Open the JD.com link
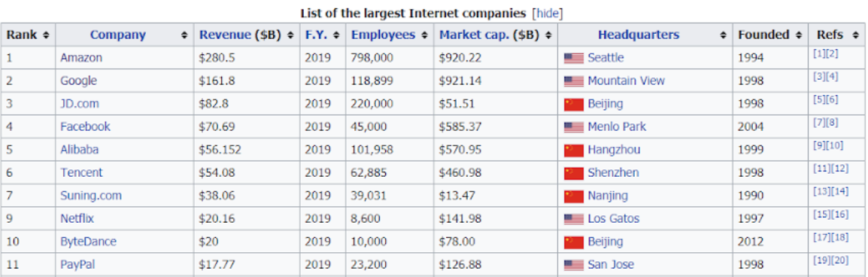The height and width of the screenshot is (277, 868). (77, 104)
